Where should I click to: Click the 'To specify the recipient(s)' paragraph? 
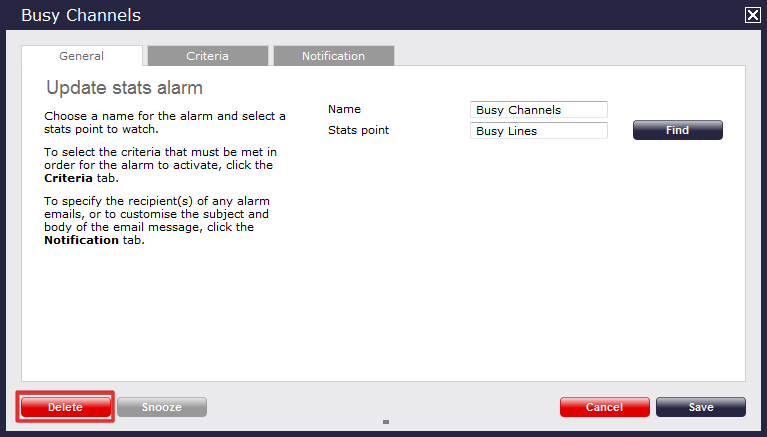coord(156,220)
